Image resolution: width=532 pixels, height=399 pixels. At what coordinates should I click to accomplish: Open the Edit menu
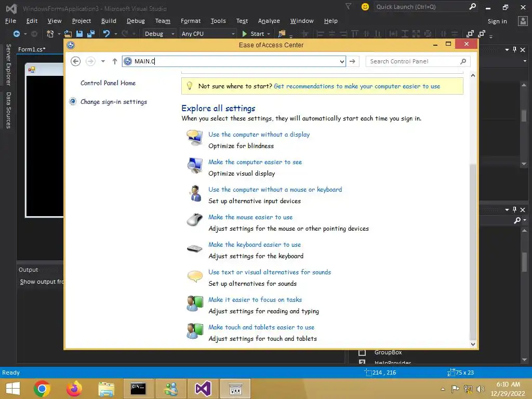click(32, 21)
